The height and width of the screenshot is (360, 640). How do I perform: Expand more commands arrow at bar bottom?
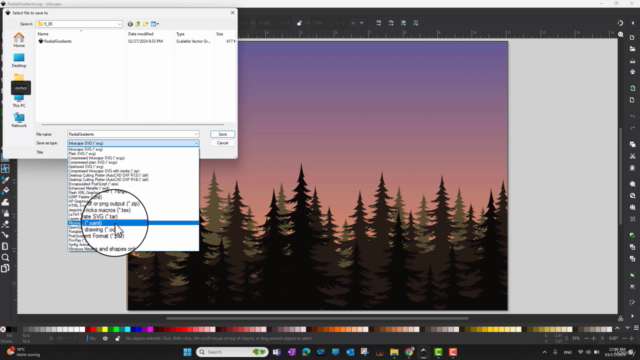pos(633,316)
